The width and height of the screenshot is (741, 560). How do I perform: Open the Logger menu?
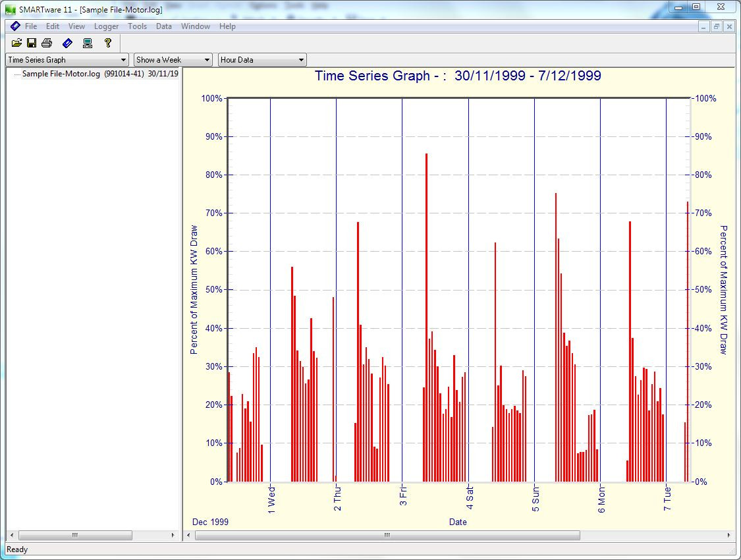[106, 26]
